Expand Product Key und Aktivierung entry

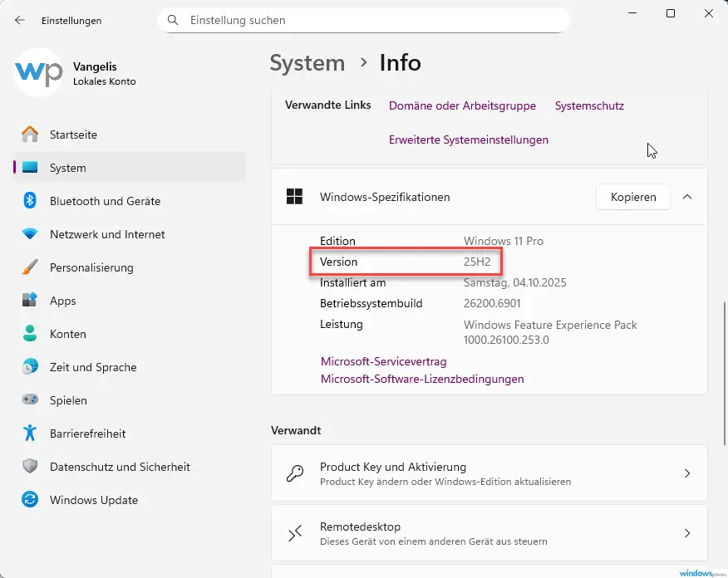(686, 473)
